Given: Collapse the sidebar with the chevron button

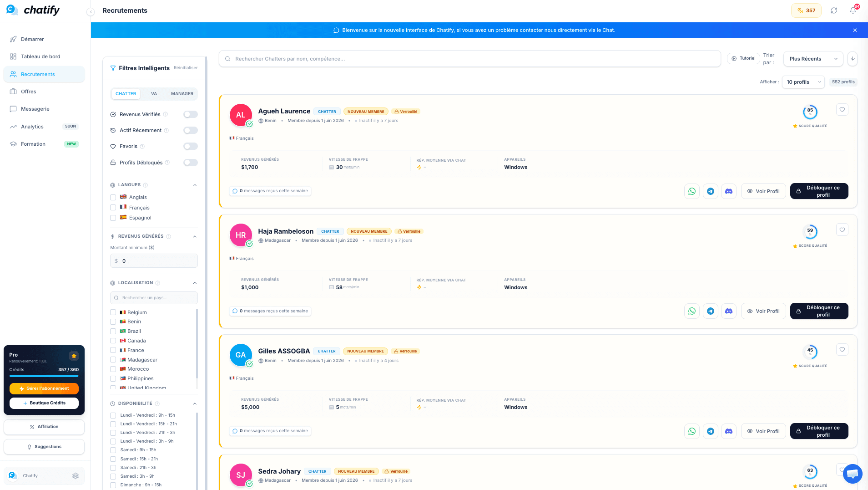Looking at the screenshot, I should (91, 12).
